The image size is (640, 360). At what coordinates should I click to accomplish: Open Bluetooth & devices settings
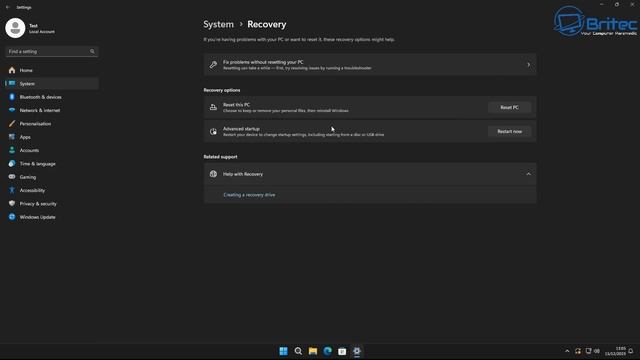[51, 97]
